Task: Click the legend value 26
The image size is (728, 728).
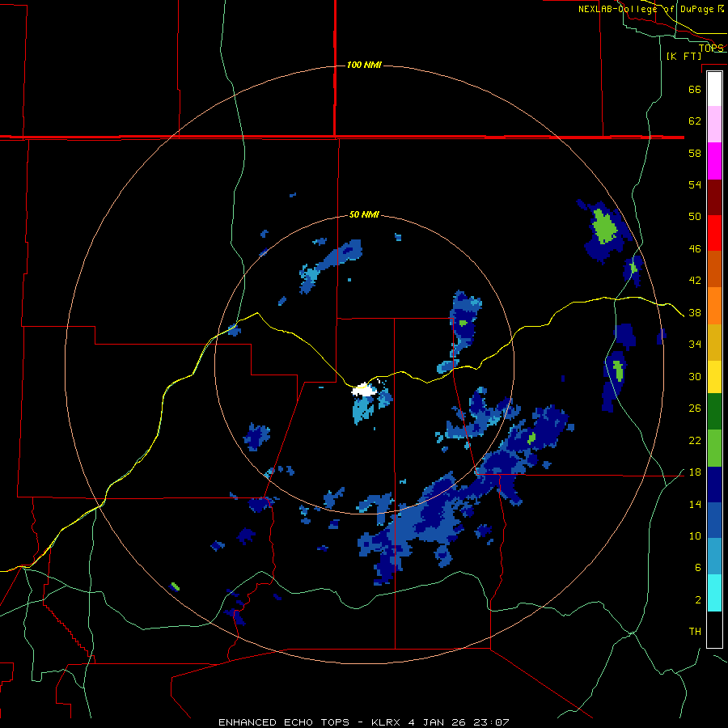Action: pos(695,408)
